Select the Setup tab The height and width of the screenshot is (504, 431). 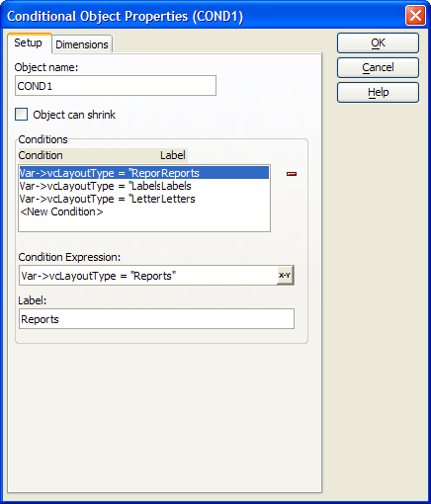[x=29, y=42]
